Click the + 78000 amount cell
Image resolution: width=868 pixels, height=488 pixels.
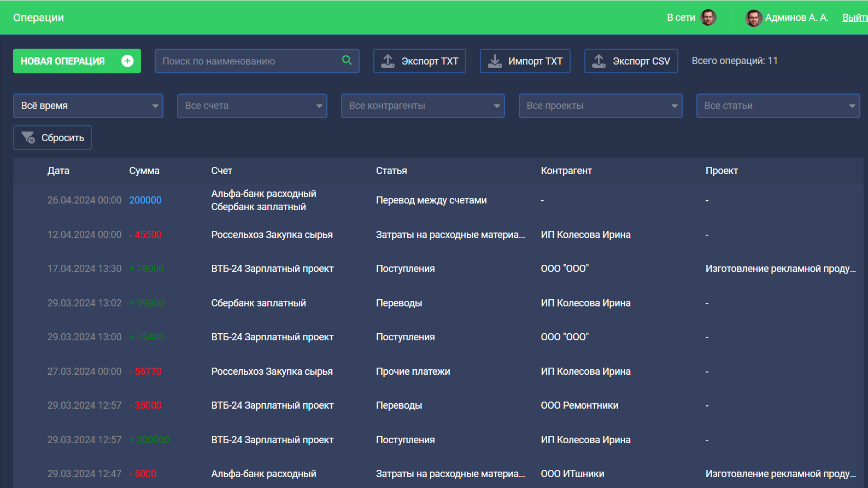click(146, 269)
